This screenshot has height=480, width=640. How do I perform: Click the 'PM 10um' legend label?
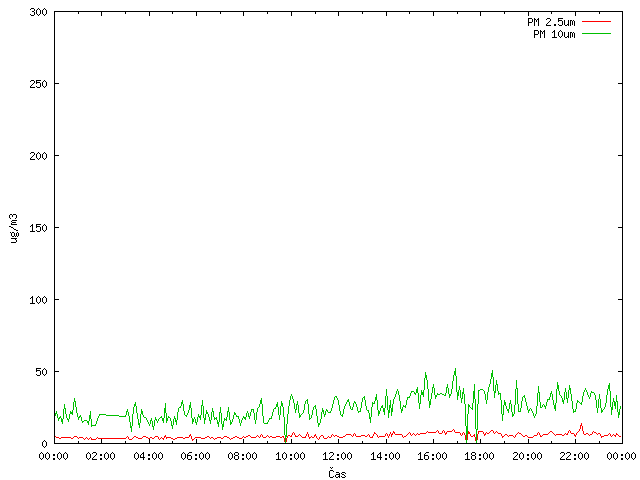click(554, 34)
